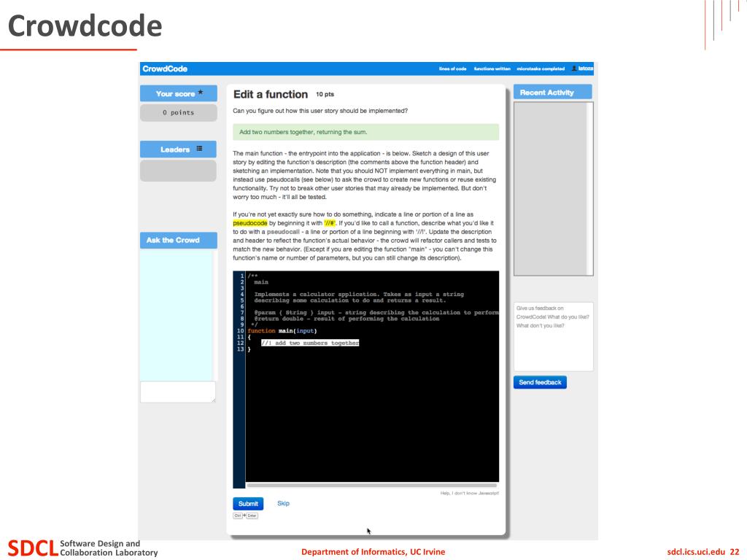The image size is (747, 560).
Task: Click the user profile icon next to latoza
Action: click(574, 69)
